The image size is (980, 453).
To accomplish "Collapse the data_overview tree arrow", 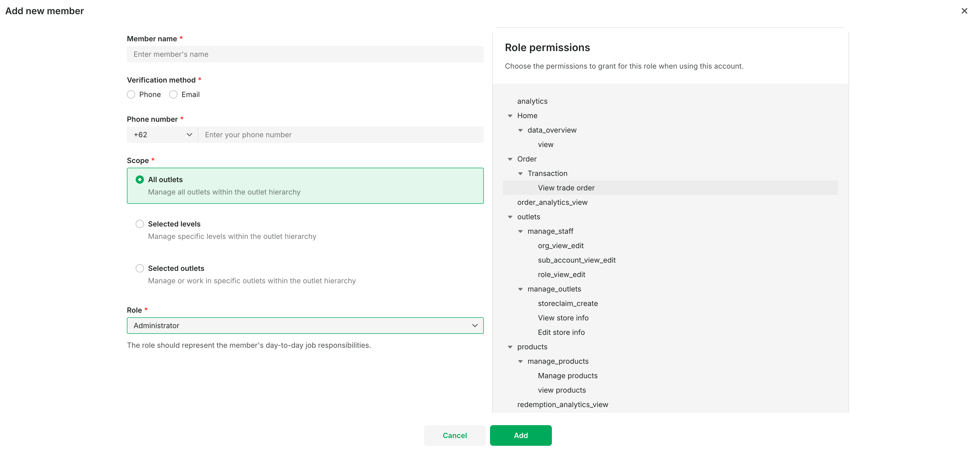I will [x=520, y=130].
